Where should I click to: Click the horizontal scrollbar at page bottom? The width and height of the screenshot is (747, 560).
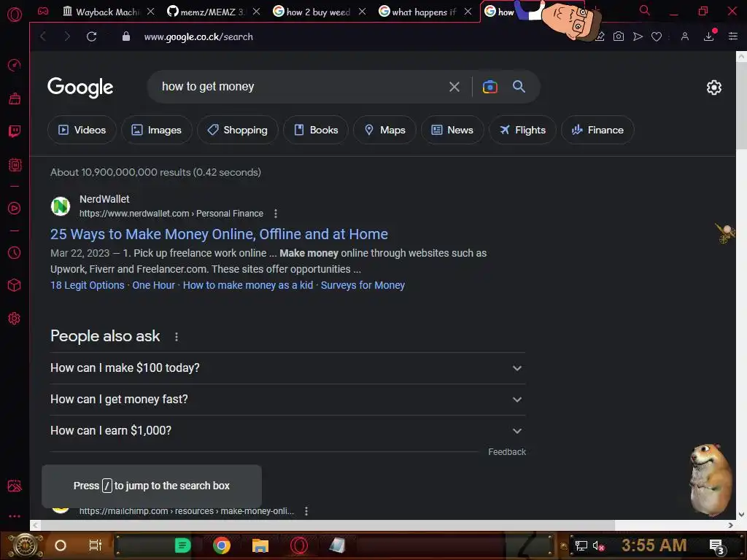[328, 525]
